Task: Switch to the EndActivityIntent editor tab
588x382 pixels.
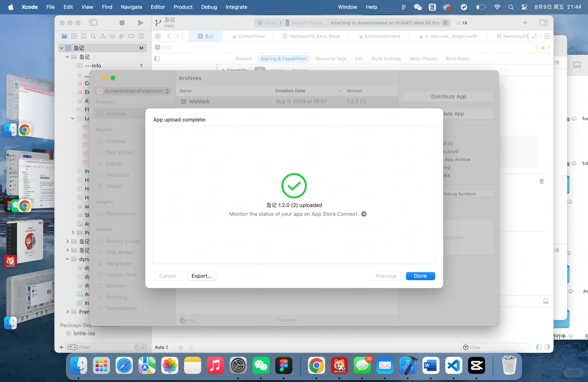Action: pyautogui.click(x=379, y=36)
